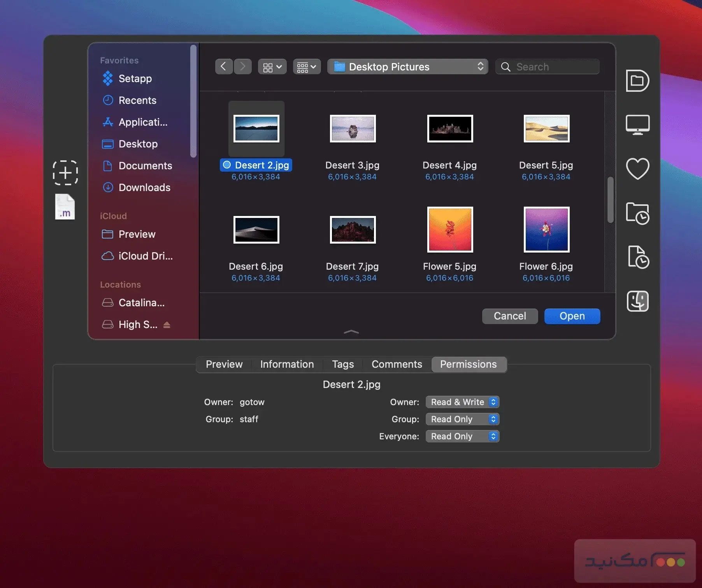Switch to the Comments tab
Viewport: 702px width, 588px height.
pos(397,364)
